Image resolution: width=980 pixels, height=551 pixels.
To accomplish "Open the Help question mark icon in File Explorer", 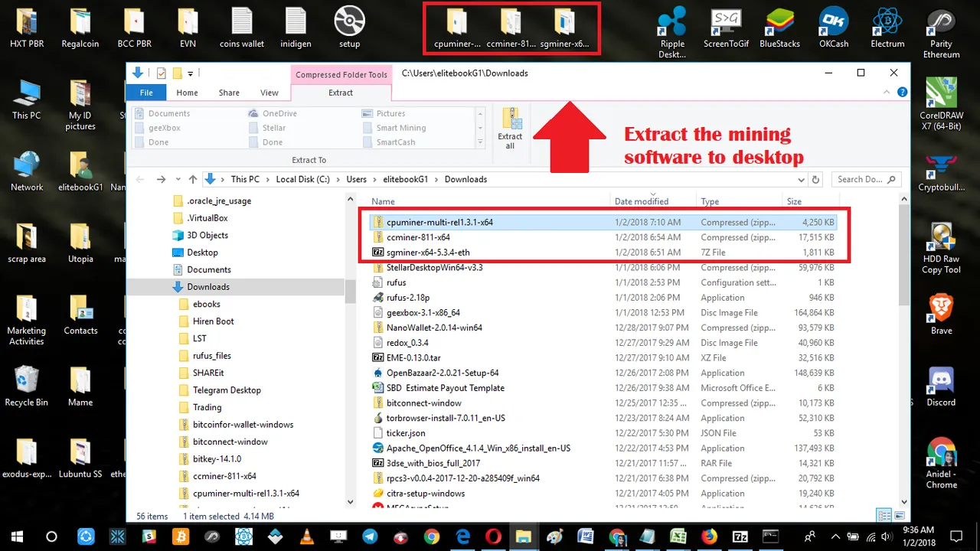I will 902,93.
